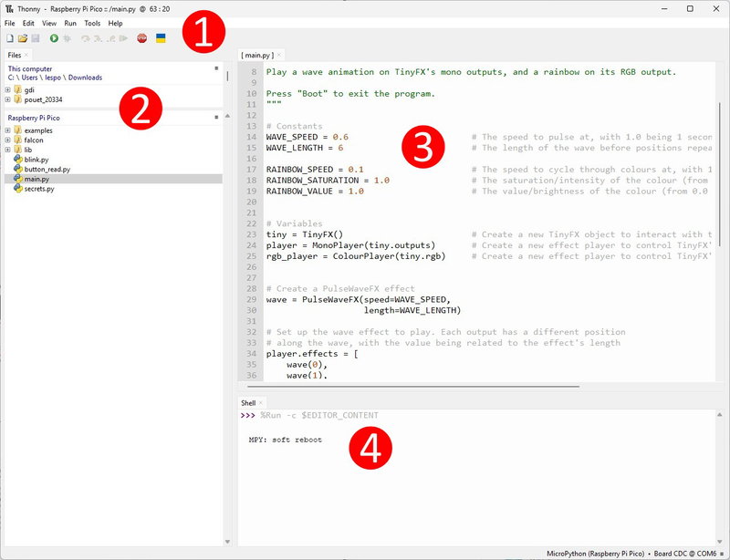Expand the examples folder on the Pico
This screenshot has height=560, width=730.
8,130
